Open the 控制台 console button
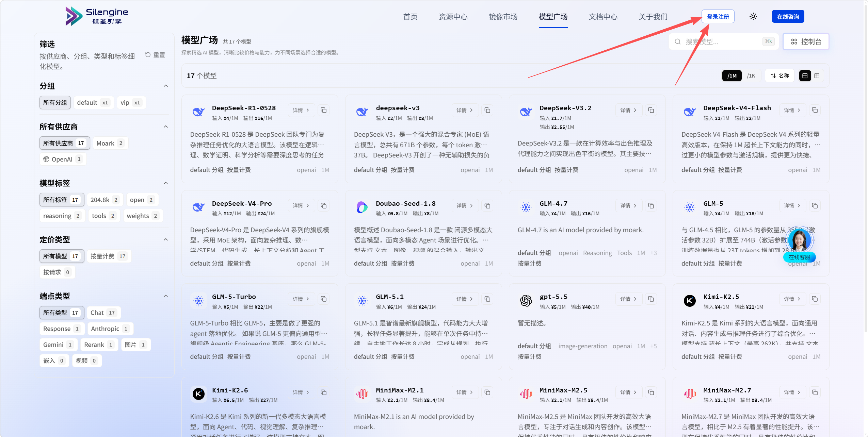Screen dimensions: 868x437 [806, 41]
